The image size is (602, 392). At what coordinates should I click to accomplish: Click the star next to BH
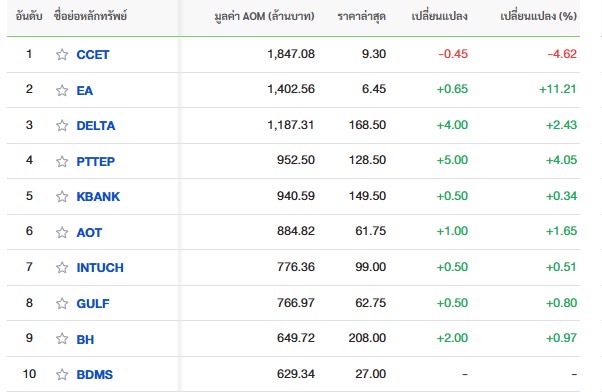coord(62,339)
